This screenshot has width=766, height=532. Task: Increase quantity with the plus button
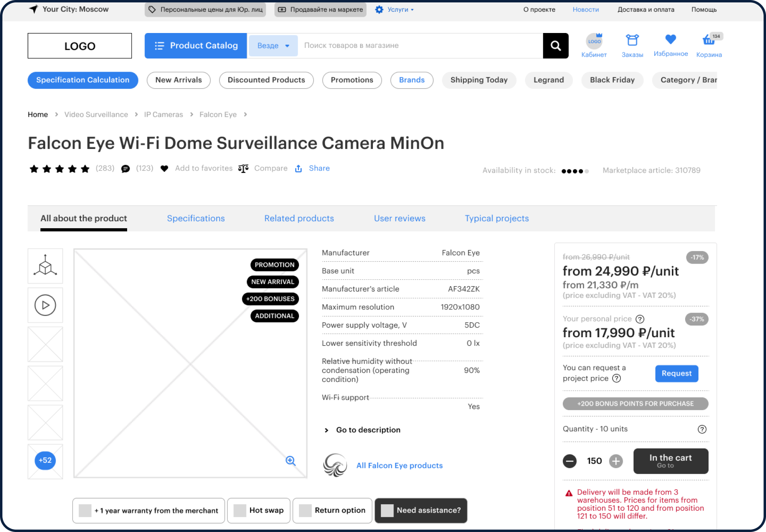tap(616, 461)
